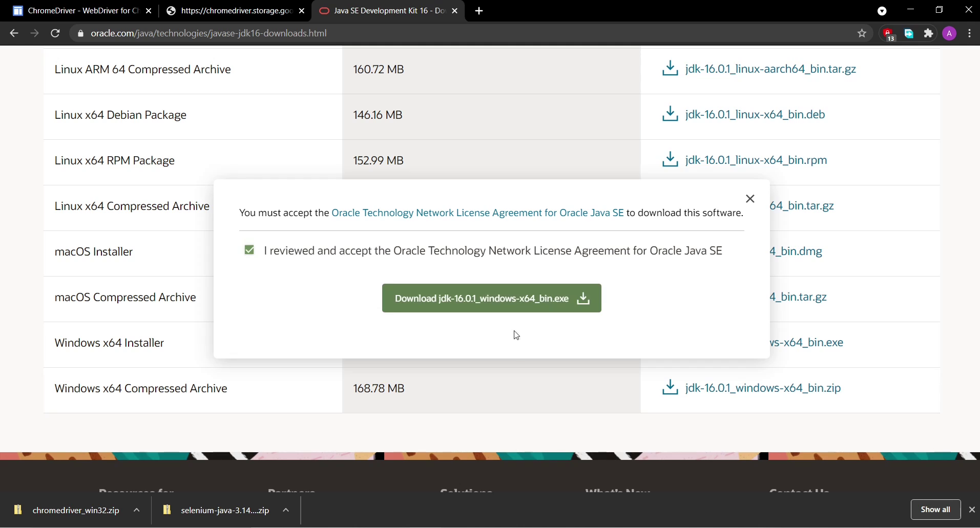Go back to previous page
This screenshot has height=528, width=980.
14,33
